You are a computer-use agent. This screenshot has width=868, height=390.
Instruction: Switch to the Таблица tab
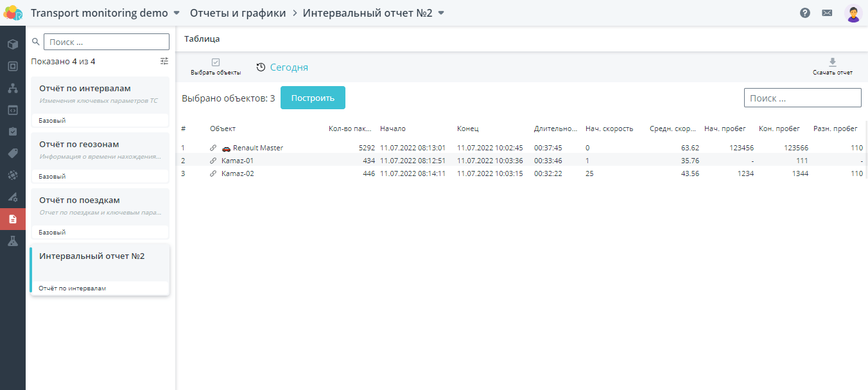click(x=202, y=39)
